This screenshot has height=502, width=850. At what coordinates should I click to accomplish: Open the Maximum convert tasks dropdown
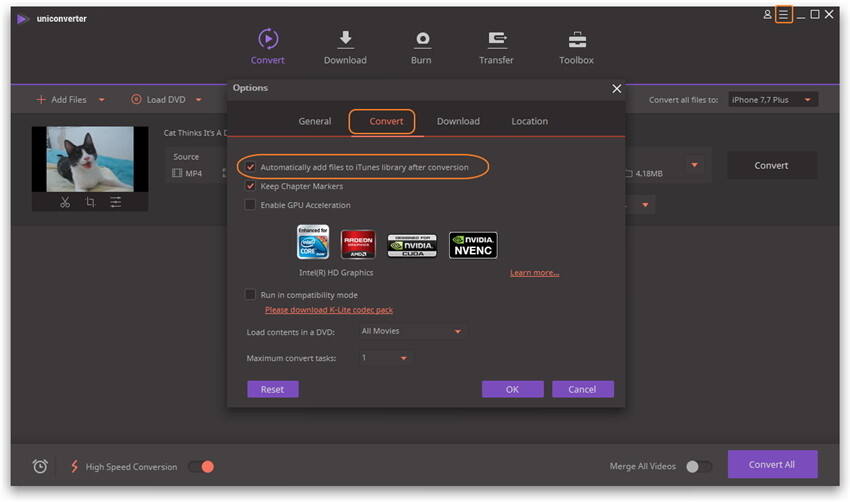coord(384,358)
